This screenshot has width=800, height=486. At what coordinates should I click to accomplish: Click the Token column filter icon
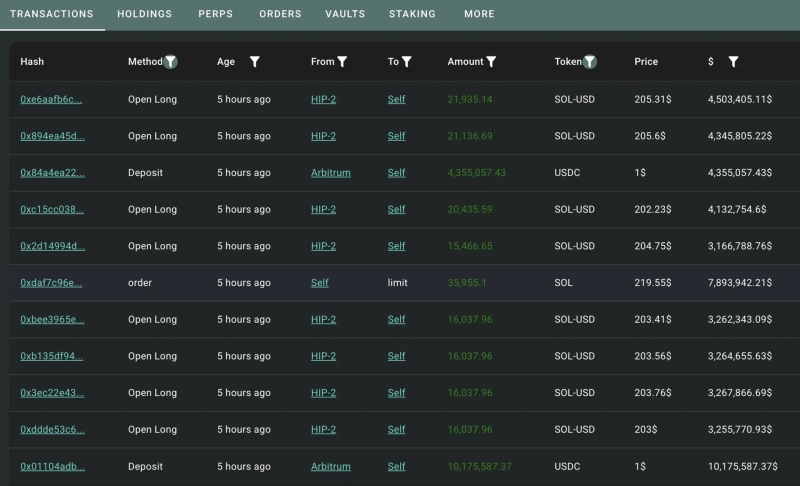590,62
